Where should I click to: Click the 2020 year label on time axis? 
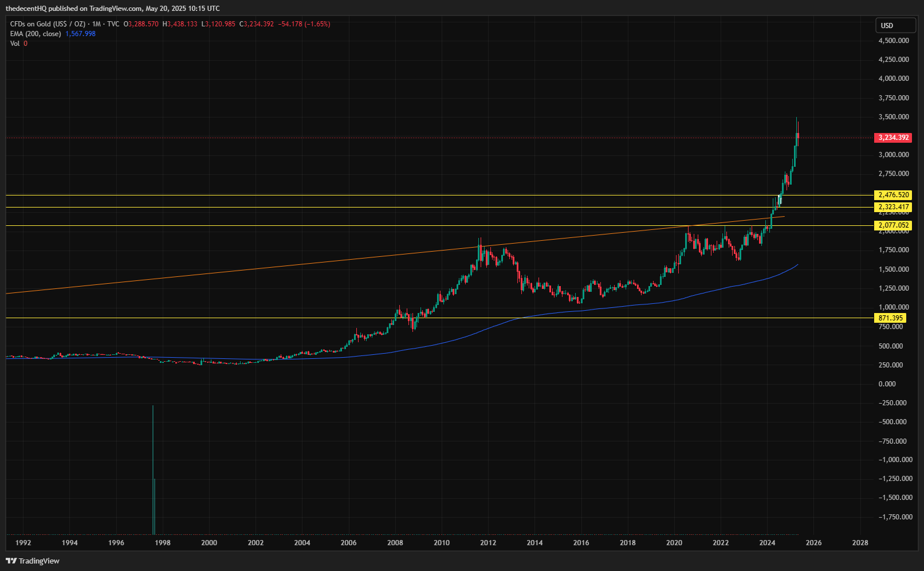pyautogui.click(x=674, y=543)
